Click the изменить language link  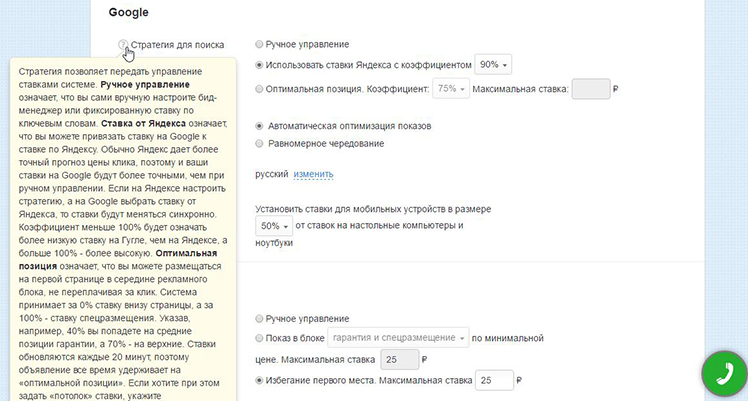(x=313, y=174)
